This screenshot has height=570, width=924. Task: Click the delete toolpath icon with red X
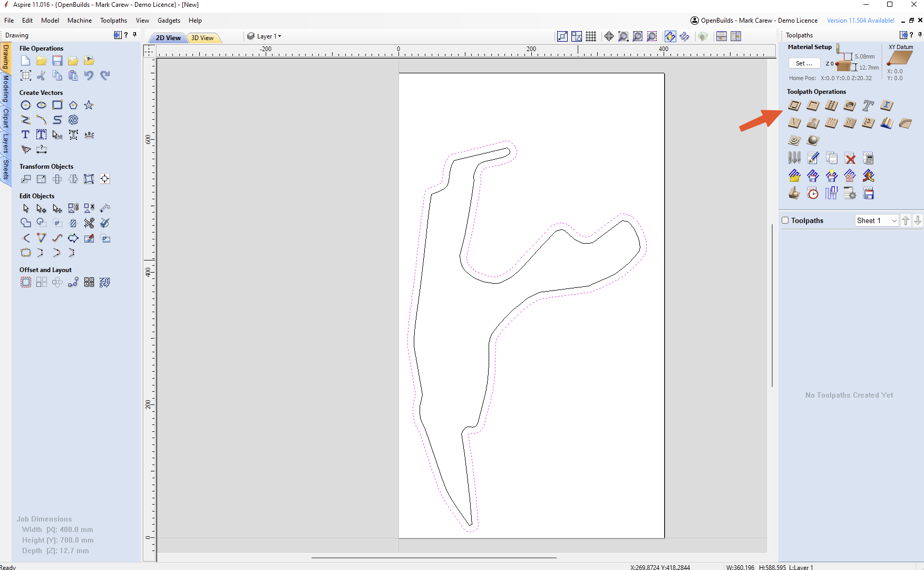coord(850,158)
